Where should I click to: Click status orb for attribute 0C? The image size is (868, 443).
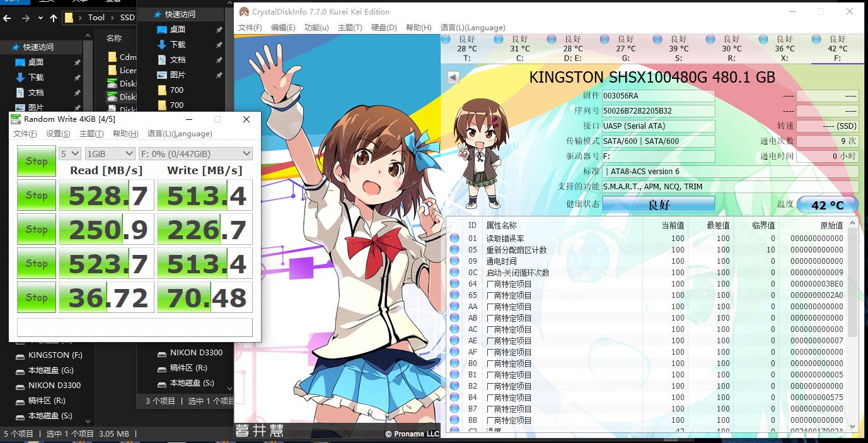(454, 273)
